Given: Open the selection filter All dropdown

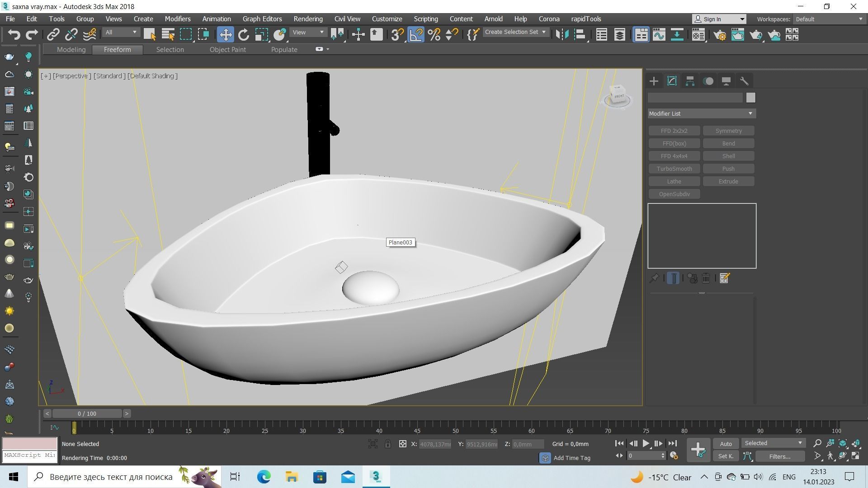Looking at the screenshot, I should coord(121,33).
